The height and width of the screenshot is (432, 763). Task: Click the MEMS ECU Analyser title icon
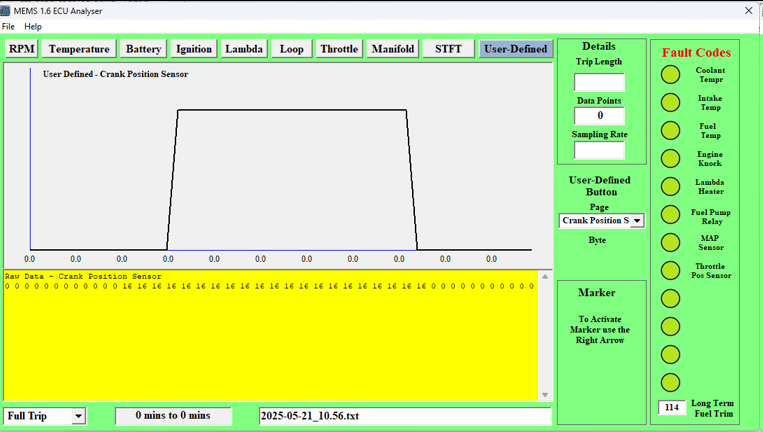point(5,11)
